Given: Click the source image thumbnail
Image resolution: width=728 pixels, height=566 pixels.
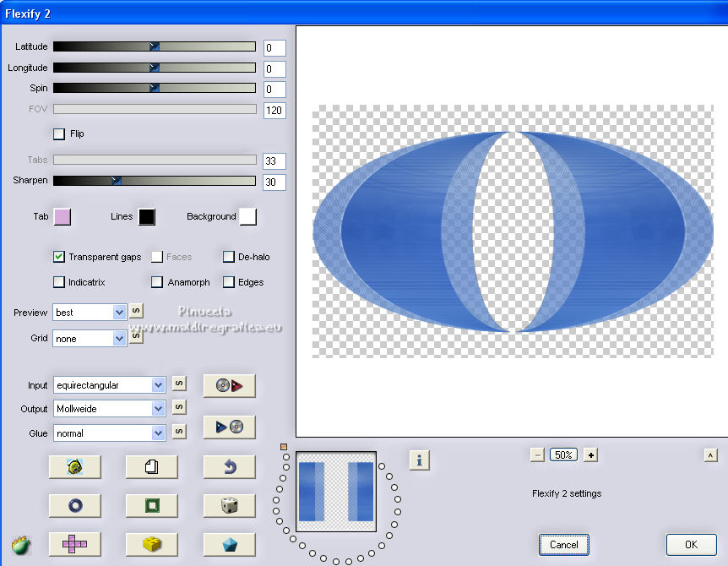Looking at the screenshot, I should coord(336,492).
